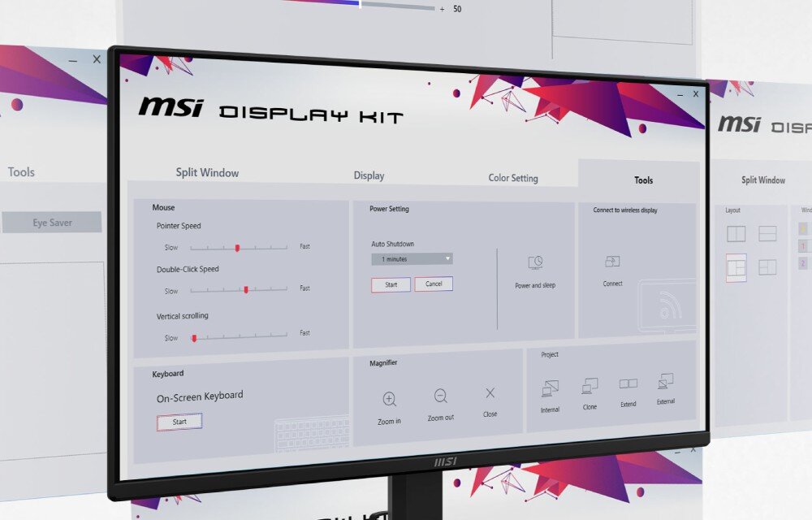
Task: Switch to the Display tab
Action: (x=369, y=175)
